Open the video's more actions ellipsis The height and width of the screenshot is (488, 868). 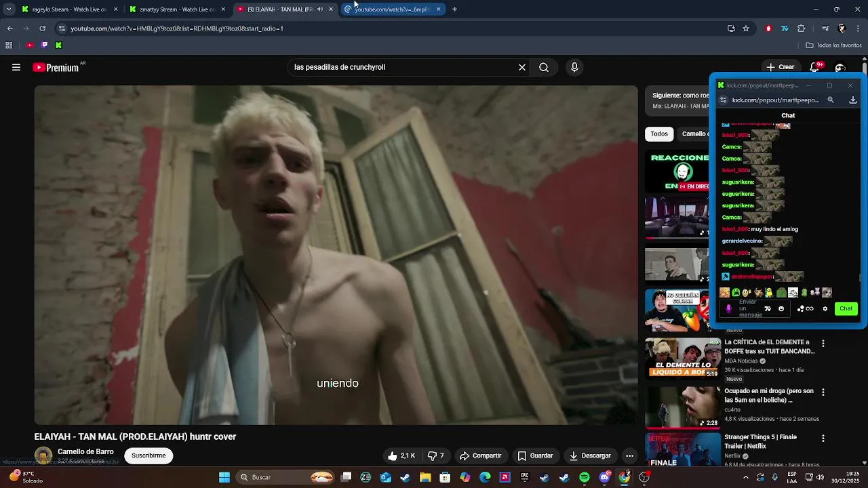(x=629, y=455)
